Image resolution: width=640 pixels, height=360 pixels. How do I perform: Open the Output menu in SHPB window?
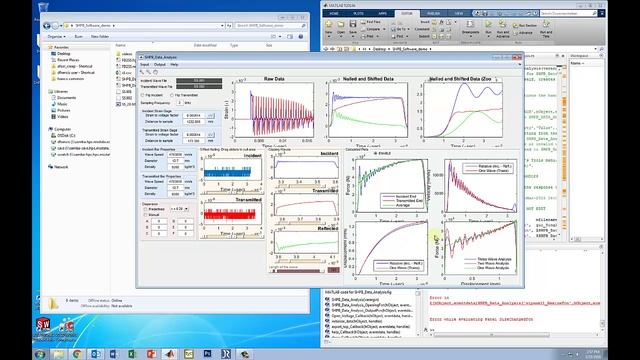click(160, 64)
